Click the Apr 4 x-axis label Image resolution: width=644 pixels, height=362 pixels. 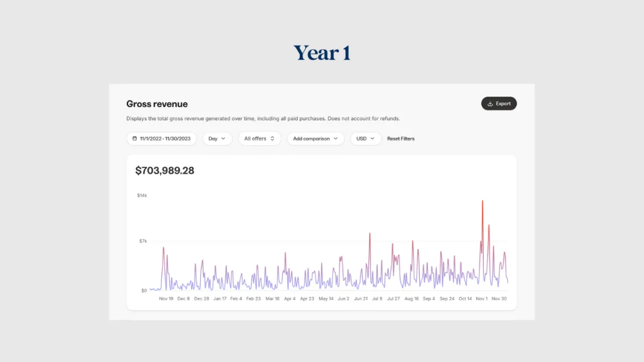pos(290,299)
